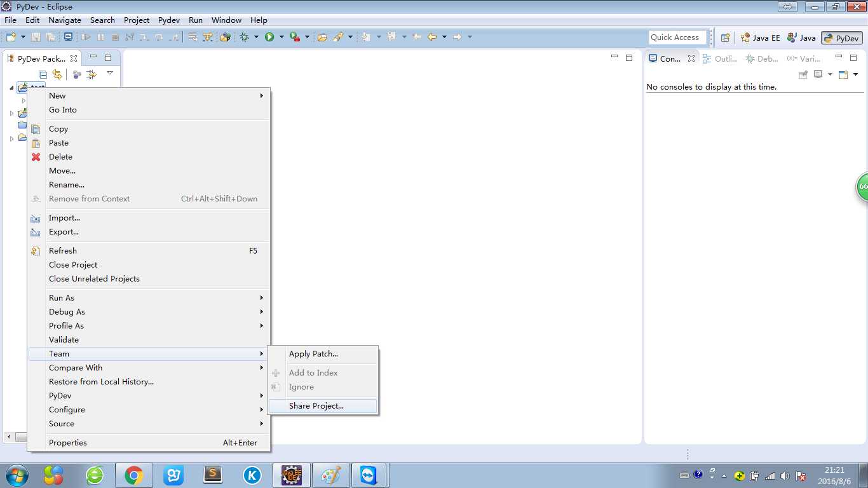Click the green Run button icon

269,37
